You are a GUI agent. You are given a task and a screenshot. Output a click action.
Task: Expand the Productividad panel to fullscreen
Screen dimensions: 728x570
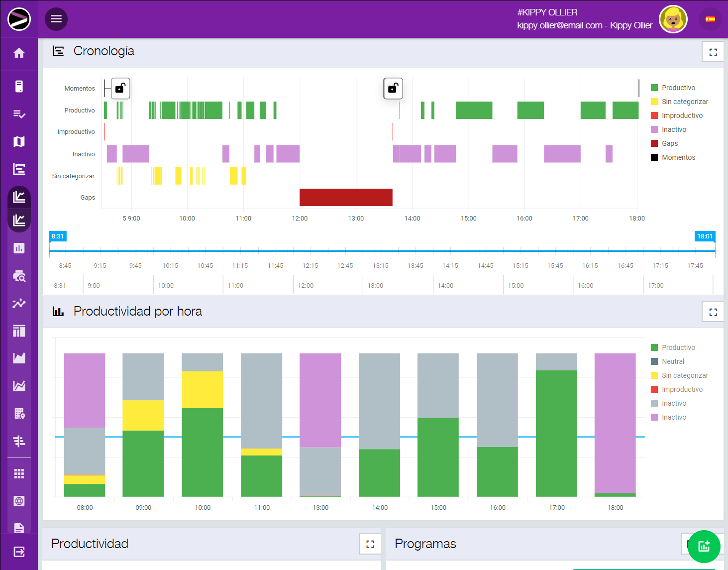(x=370, y=544)
